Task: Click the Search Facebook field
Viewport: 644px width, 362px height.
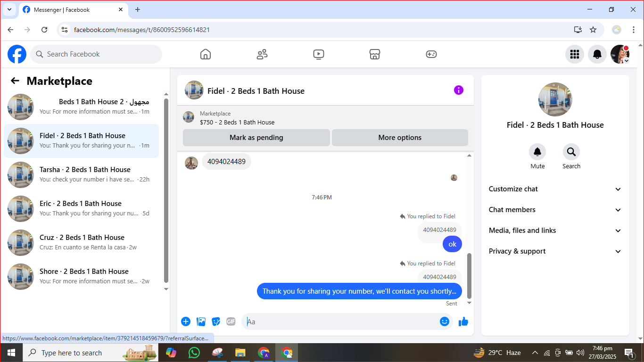Action: click(x=96, y=54)
